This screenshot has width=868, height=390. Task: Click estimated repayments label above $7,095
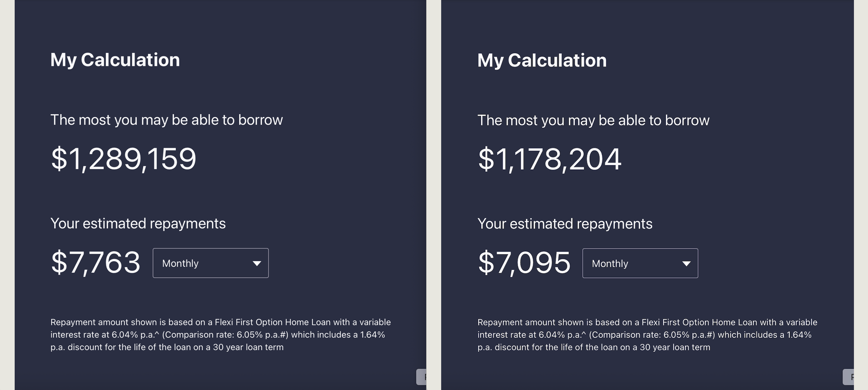coord(565,224)
